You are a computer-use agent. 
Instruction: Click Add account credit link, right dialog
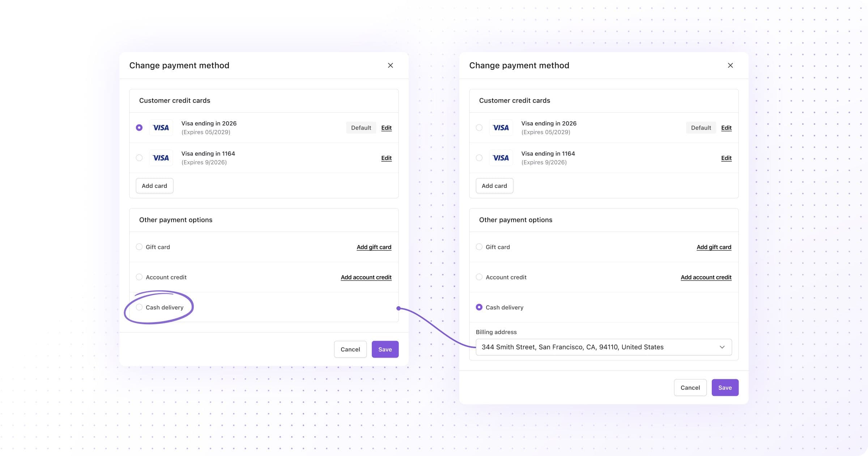click(x=706, y=277)
